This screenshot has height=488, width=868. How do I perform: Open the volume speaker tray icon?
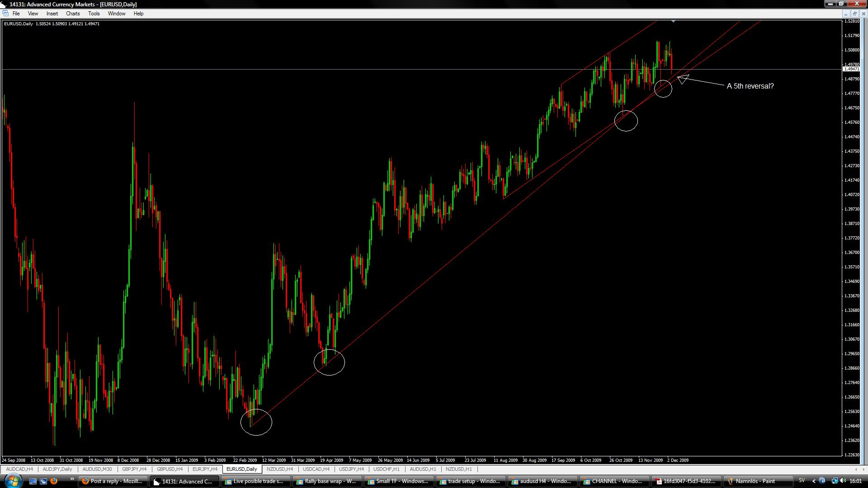(844, 481)
